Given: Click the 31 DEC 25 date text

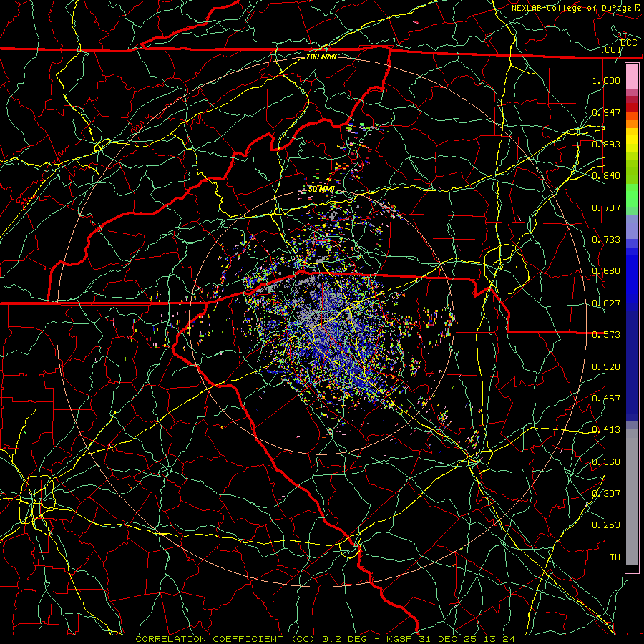Looking at the screenshot, I should (449, 639).
